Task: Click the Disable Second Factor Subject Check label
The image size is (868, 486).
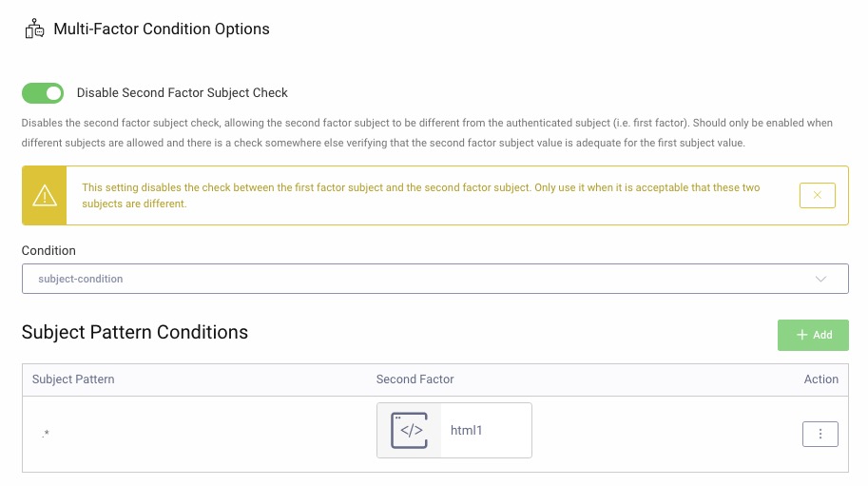Action: pyautogui.click(x=182, y=93)
